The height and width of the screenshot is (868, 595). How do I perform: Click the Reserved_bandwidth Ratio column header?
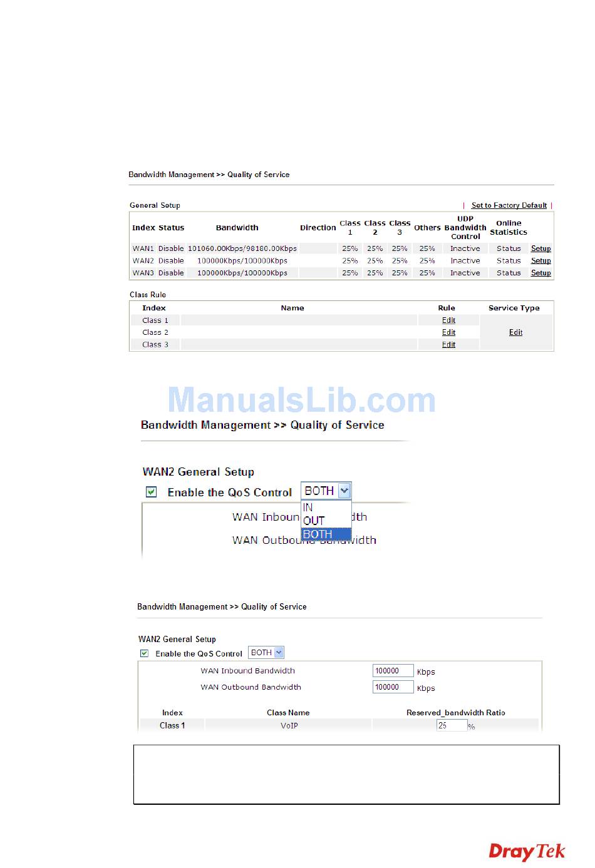[456, 713]
